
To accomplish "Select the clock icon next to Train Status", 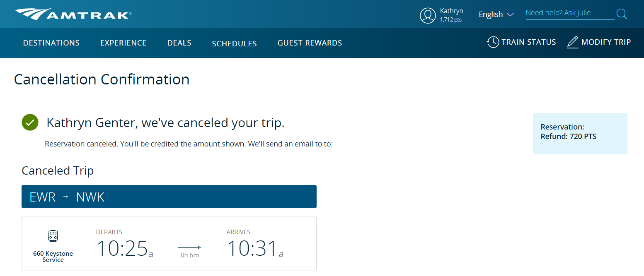I will coord(493,42).
